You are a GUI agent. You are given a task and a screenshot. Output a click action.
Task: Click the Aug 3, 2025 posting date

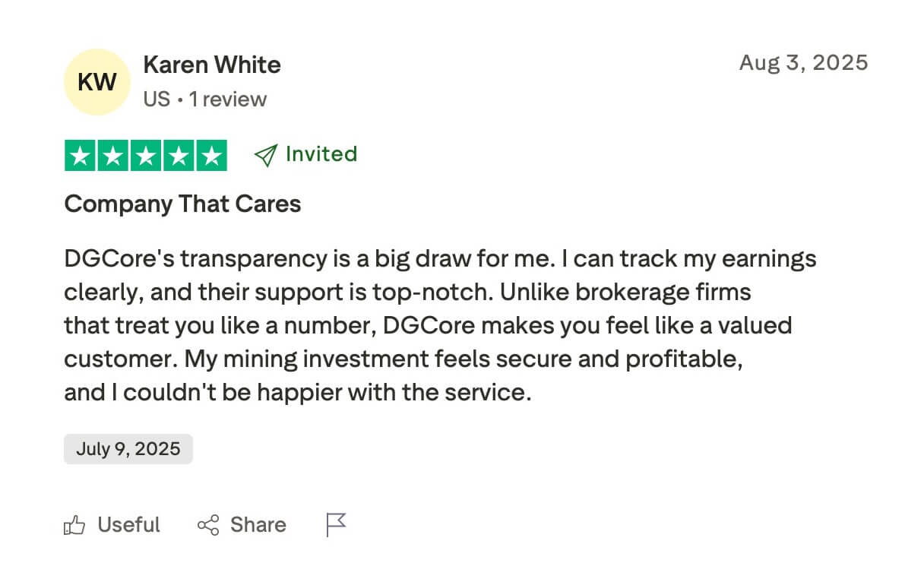pos(803,62)
